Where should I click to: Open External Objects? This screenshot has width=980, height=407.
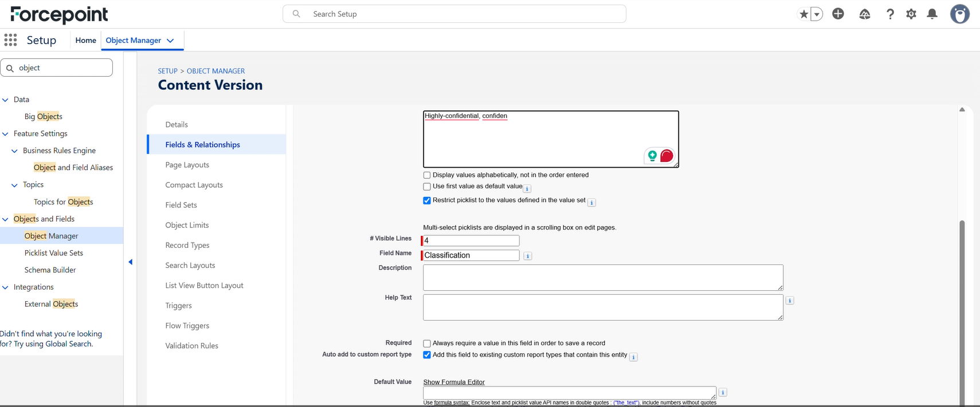pyautogui.click(x=51, y=304)
